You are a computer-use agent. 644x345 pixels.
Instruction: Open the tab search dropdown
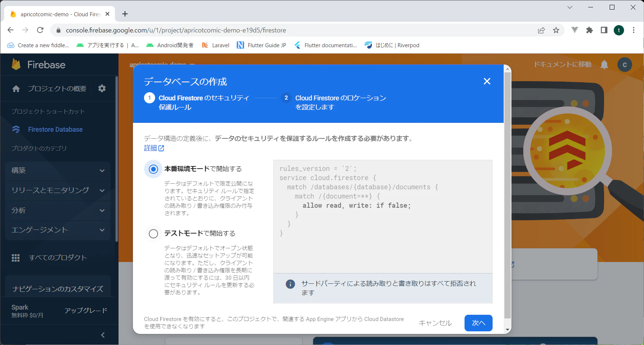tap(570, 7)
